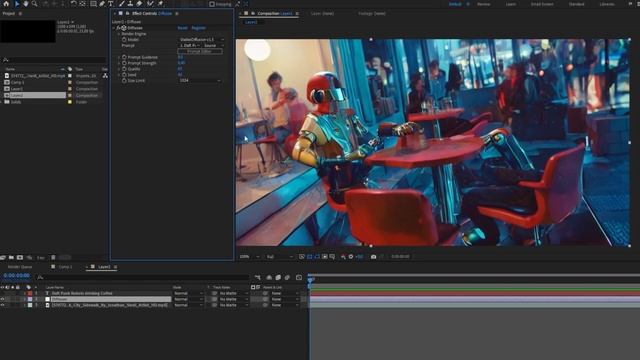The width and height of the screenshot is (640, 360).
Task: Select the Puppet Pin tool
Action: click(x=160, y=4)
